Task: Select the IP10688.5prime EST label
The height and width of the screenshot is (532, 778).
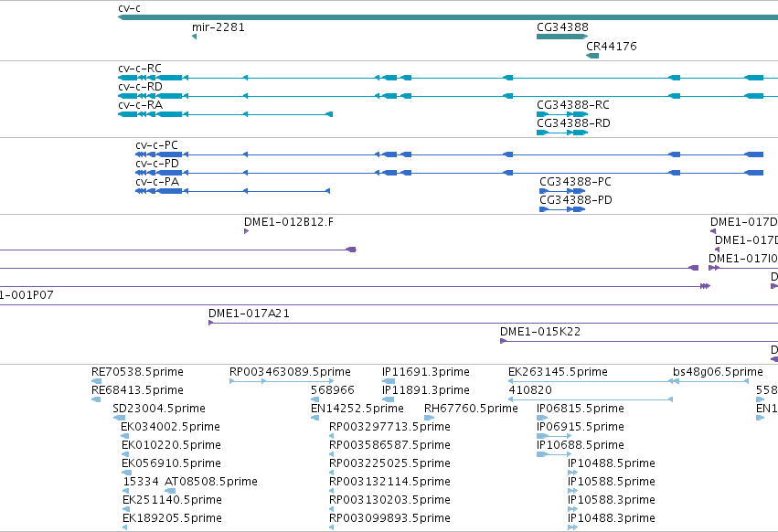Action: 581,445
